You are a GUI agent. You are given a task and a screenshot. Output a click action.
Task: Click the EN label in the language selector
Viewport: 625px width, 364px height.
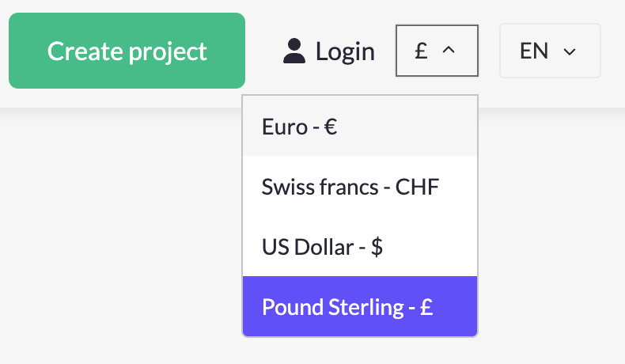click(534, 51)
